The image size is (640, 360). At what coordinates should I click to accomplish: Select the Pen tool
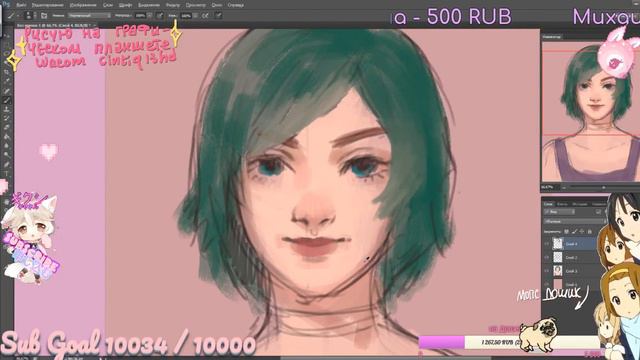(x=7, y=164)
